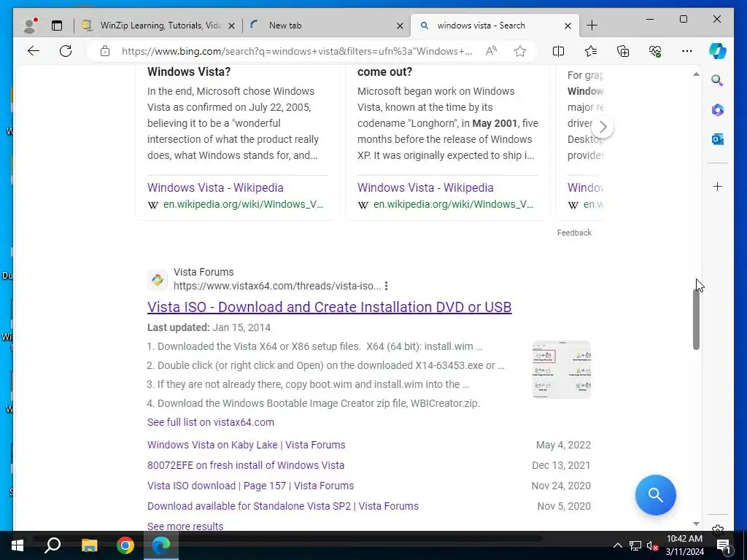Open first Windows Vista - Wikipedia link
Viewport: 747px width, 560px height.
coord(215,187)
